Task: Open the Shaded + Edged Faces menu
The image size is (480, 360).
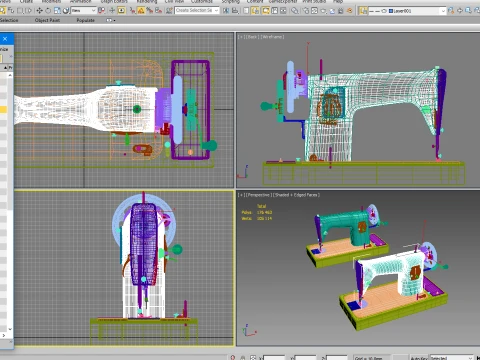Action: (x=296, y=195)
